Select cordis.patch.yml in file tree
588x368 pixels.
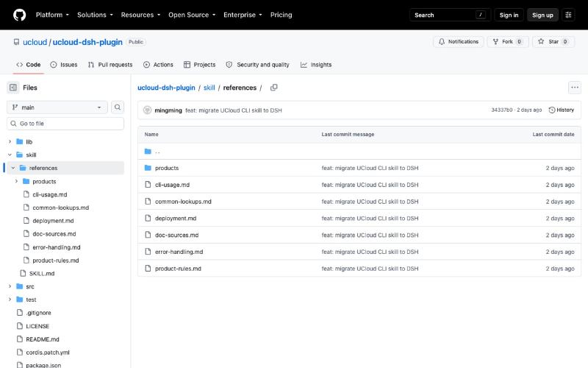tap(48, 353)
